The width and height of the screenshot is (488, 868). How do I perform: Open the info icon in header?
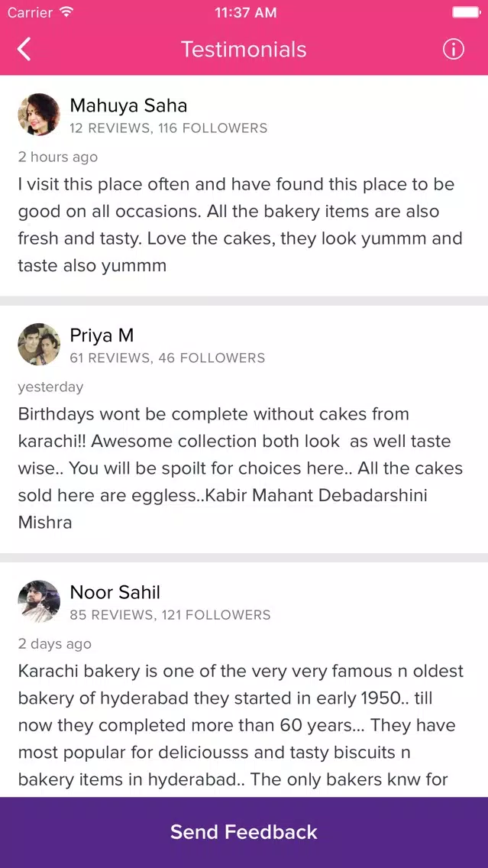click(453, 49)
